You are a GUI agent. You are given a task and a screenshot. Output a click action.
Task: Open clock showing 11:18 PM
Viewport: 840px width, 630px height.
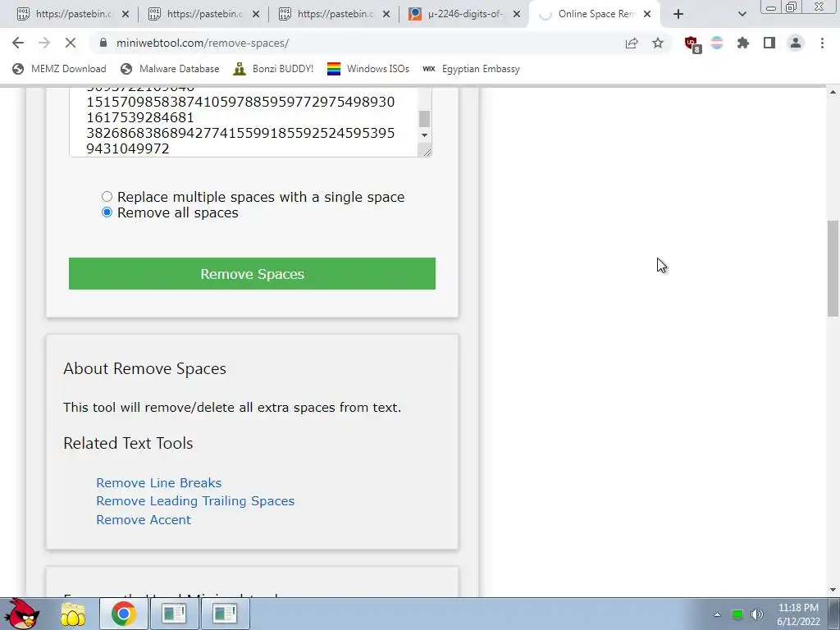pos(798,614)
